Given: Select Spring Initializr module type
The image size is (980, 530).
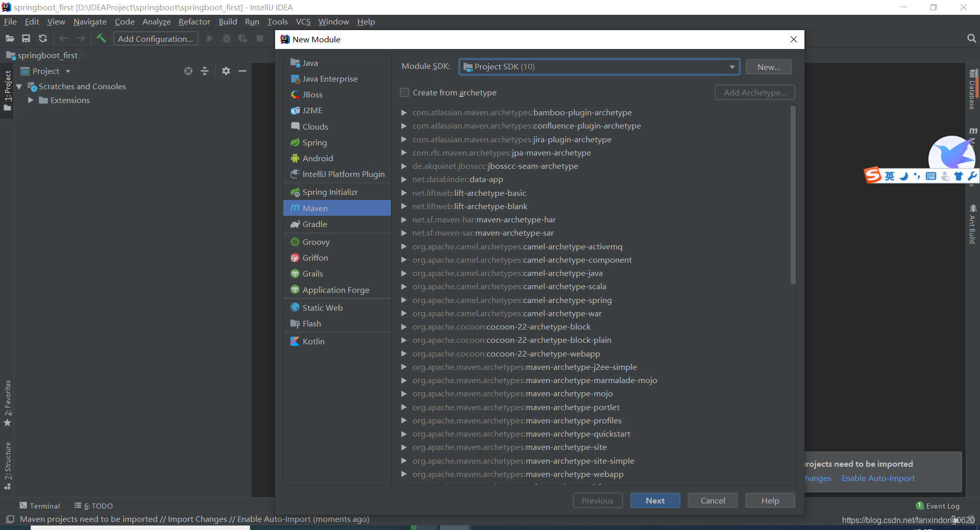Looking at the screenshot, I should [337, 192].
